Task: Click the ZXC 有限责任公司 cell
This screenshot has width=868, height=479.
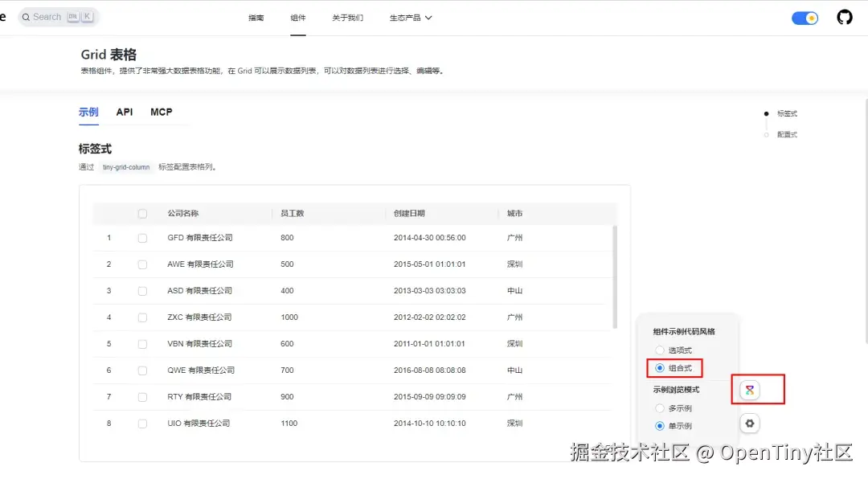Action: pyautogui.click(x=200, y=317)
